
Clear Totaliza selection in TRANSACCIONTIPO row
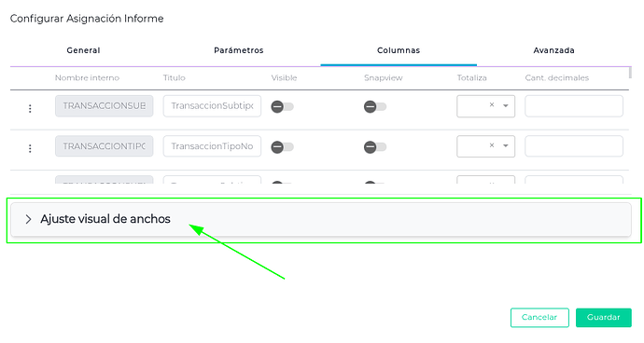[492, 145]
